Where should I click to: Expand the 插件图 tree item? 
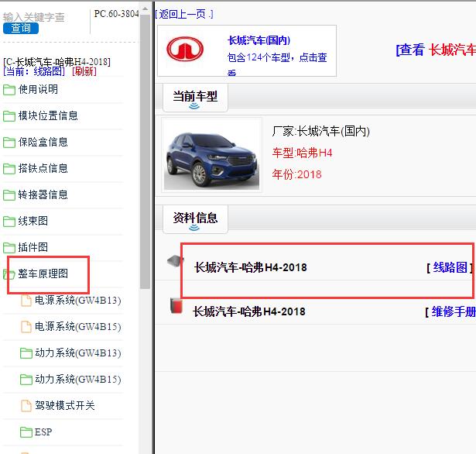click(x=33, y=247)
